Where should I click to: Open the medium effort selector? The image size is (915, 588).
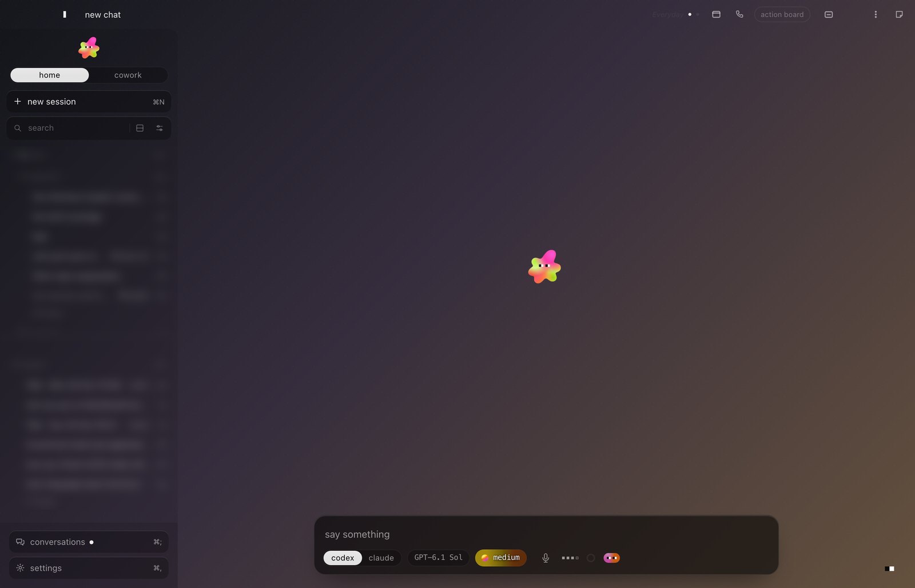pyautogui.click(x=501, y=558)
